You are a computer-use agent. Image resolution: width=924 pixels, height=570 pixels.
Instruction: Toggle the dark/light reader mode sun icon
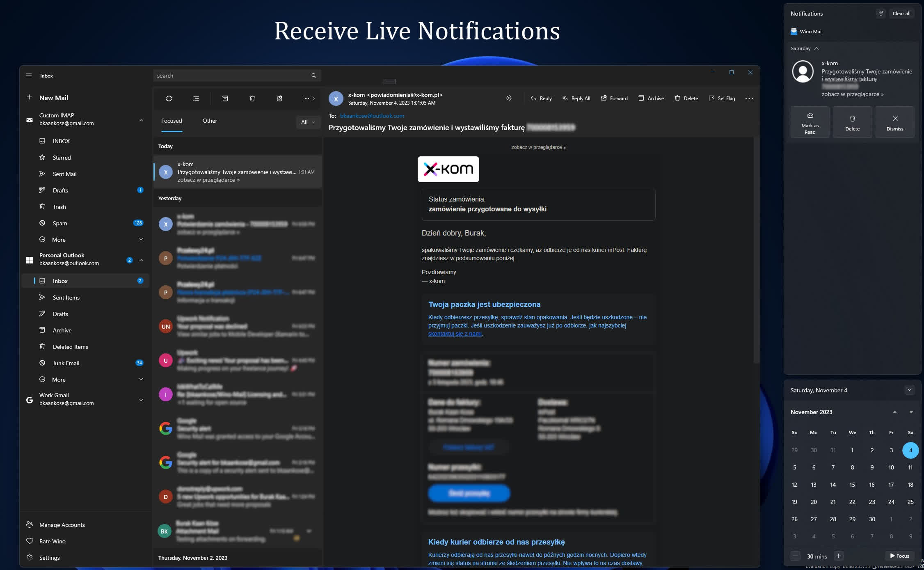(509, 98)
